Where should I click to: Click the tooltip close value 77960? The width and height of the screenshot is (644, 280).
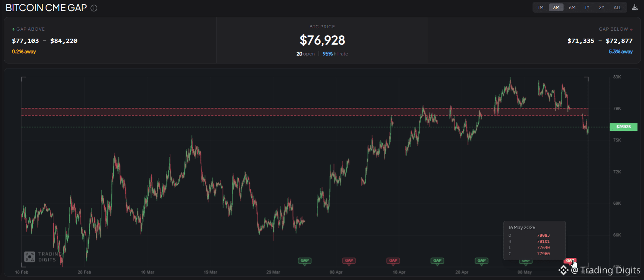pos(543,254)
